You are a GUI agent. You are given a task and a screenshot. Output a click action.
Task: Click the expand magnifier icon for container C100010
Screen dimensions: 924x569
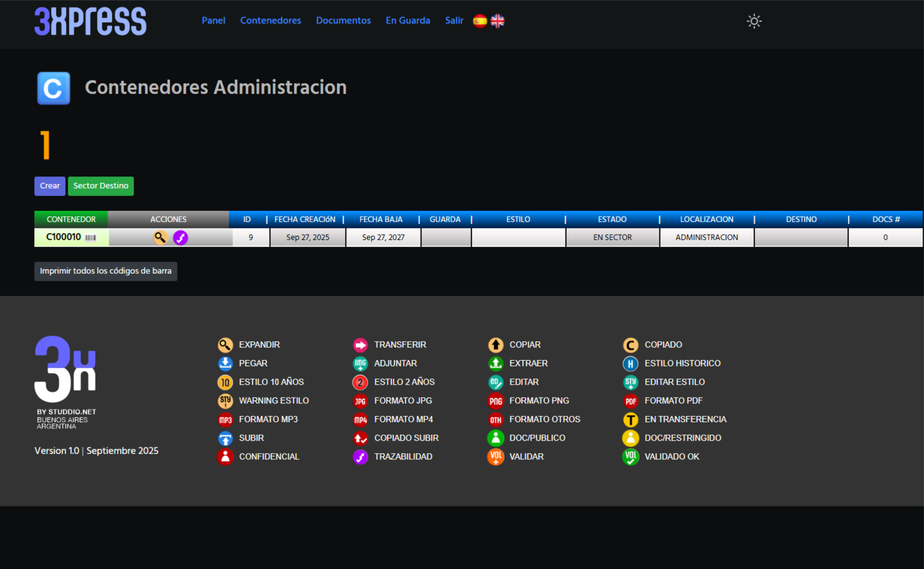pyautogui.click(x=160, y=237)
